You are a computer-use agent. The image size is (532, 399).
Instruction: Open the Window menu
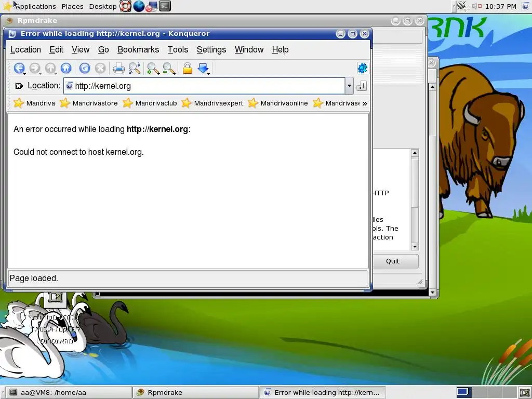pyautogui.click(x=249, y=49)
